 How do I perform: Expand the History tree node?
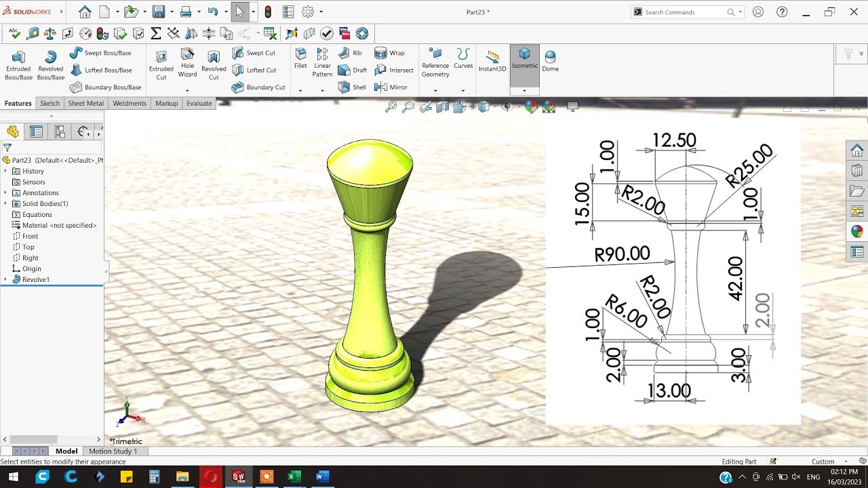pos(5,171)
